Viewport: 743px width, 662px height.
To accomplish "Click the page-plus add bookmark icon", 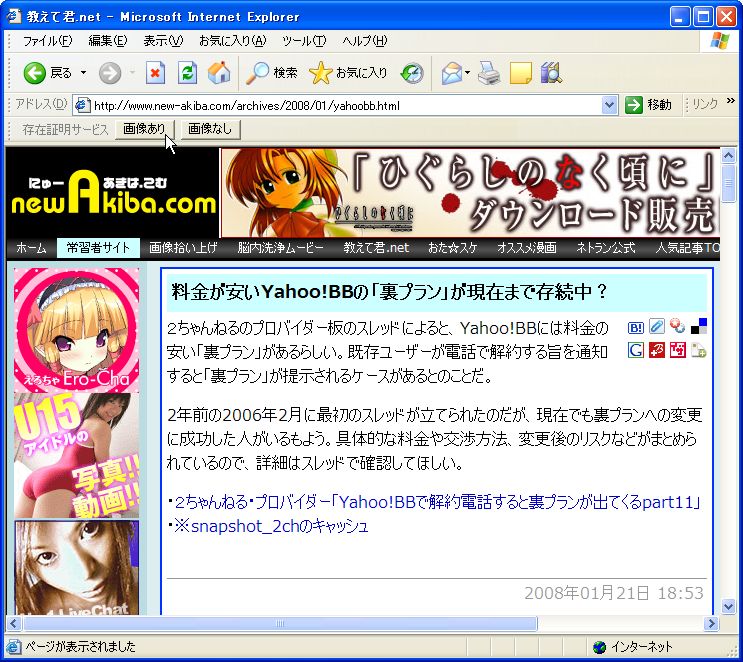I will [x=698, y=350].
